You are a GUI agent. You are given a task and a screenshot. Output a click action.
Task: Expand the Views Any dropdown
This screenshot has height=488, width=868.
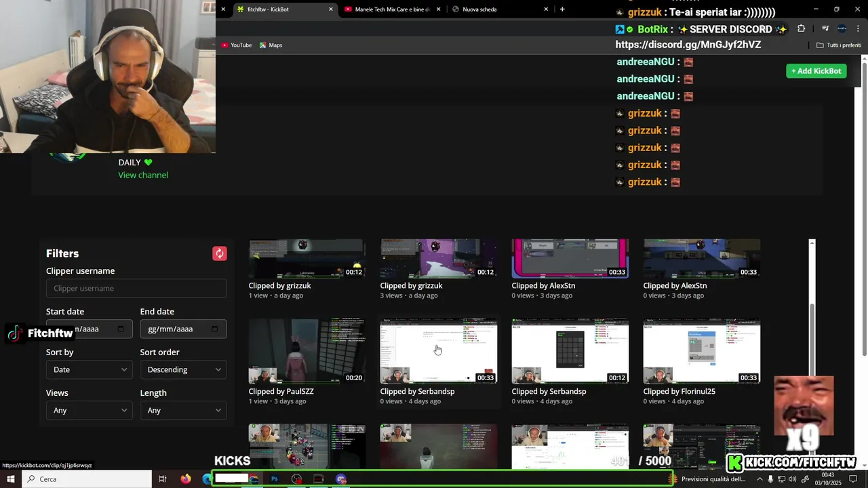click(x=90, y=410)
